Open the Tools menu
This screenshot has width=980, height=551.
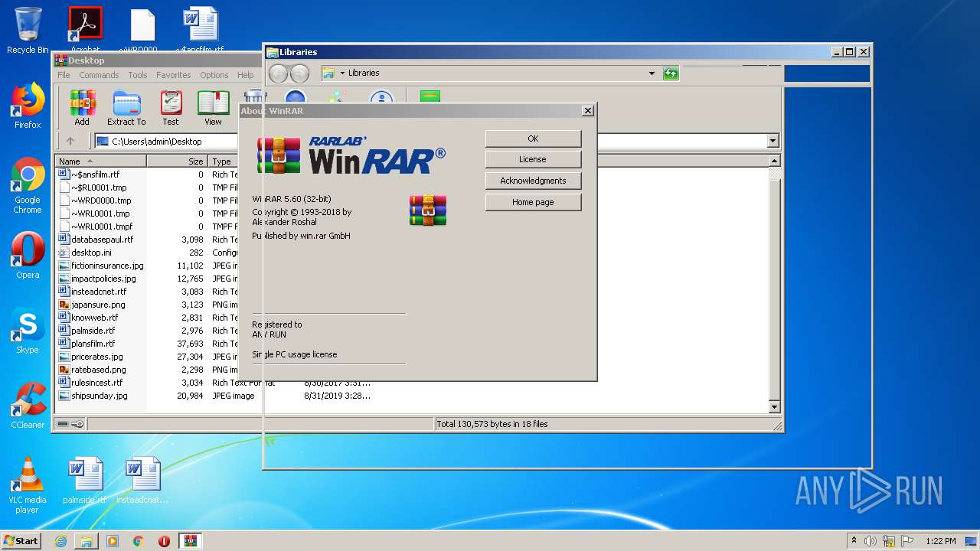pyautogui.click(x=138, y=75)
